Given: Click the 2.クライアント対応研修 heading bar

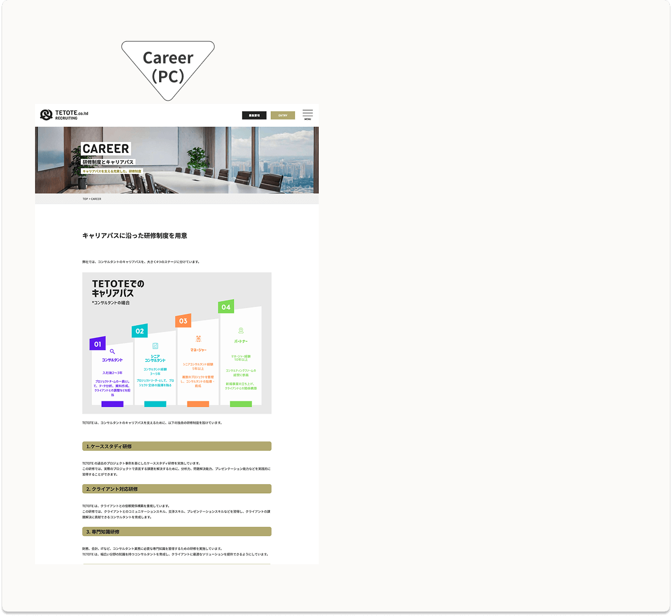Looking at the screenshot, I should pyautogui.click(x=176, y=489).
